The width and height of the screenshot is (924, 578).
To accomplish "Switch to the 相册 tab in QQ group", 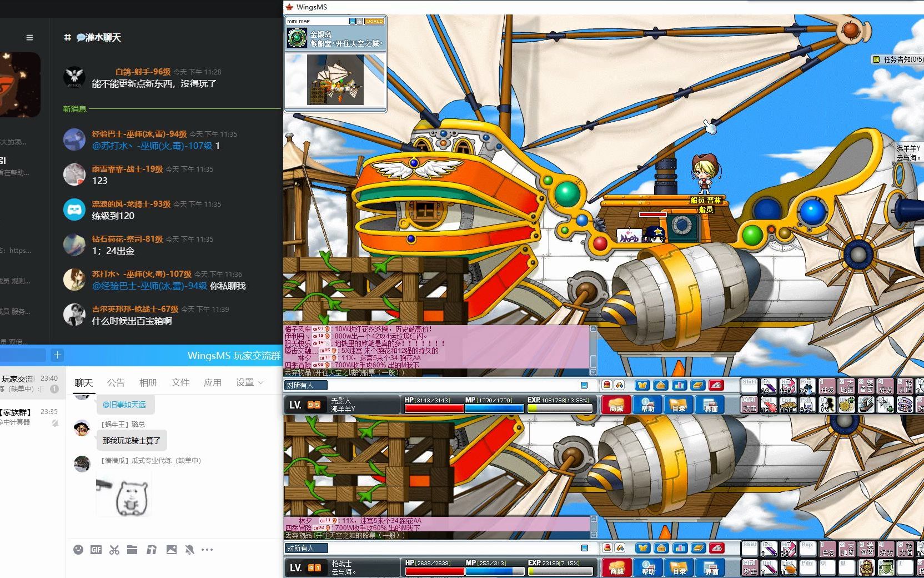I will coord(148,382).
